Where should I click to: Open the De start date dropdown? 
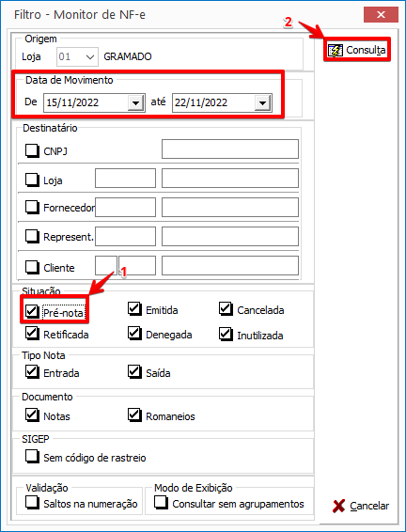pos(135,102)
